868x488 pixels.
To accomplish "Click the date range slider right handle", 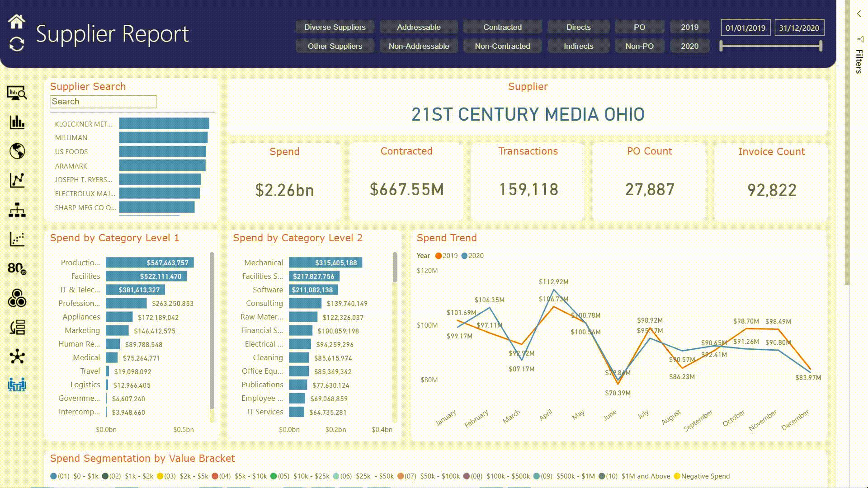I will point(820,46).
